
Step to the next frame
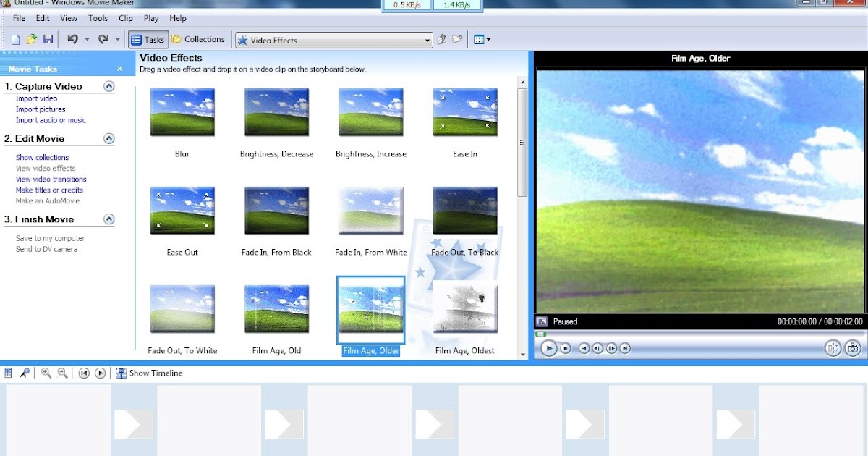611,348
